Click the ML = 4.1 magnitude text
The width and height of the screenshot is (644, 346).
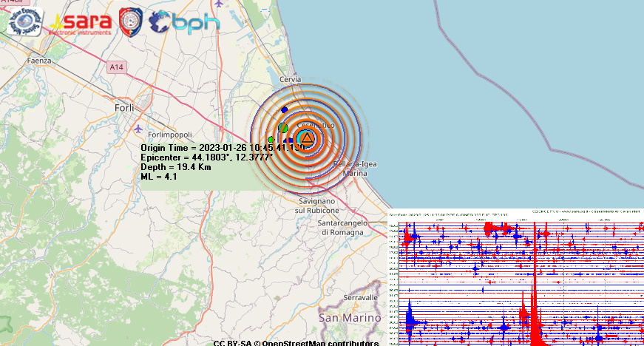159,177
